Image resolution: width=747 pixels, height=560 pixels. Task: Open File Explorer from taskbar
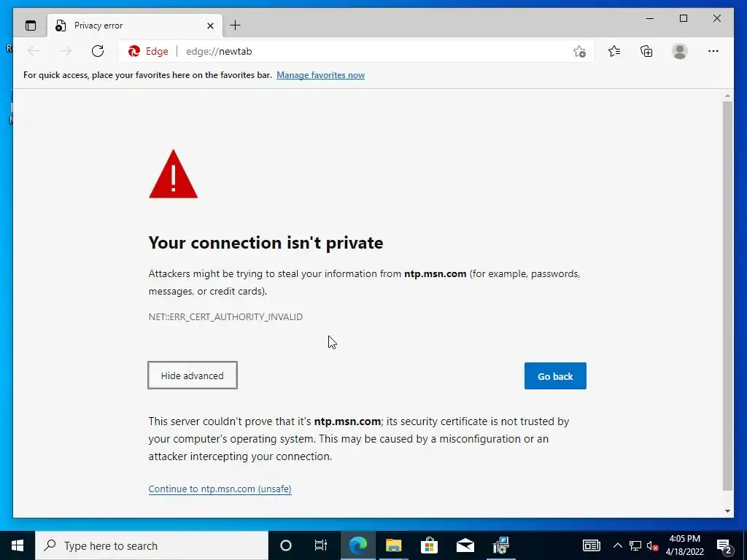pos(393,545)
